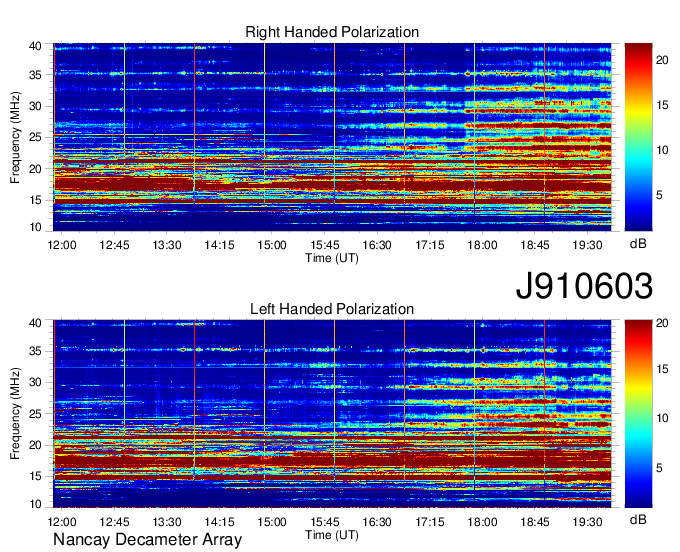Select the 15:00 tick on Right Handed plot

point(272,245)
